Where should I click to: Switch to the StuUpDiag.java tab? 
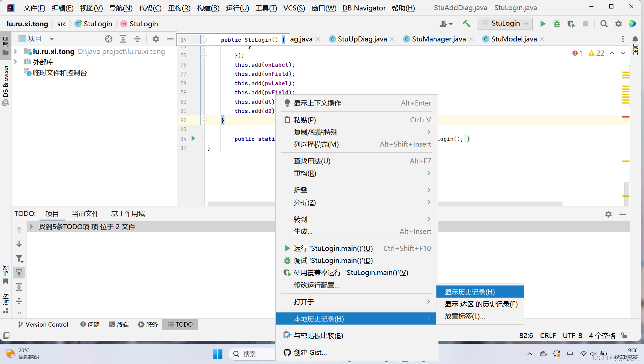362,39
